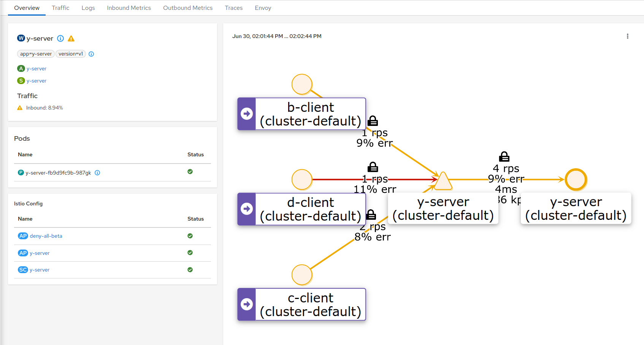Click the '8% err' edge label
The width and height of the screenshot is (644, 345).
pos(373,237)
